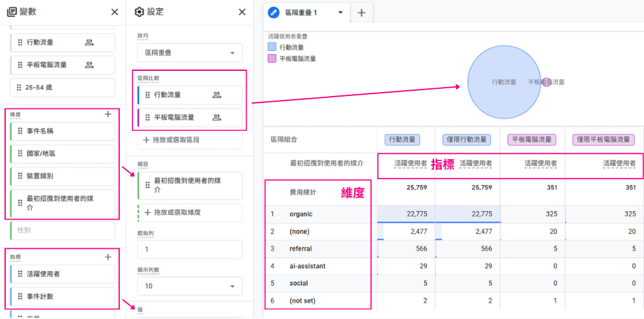Click users icon of 平板電腦流量 in 區隔比較
644x319 pixels.
click(217, 117)
